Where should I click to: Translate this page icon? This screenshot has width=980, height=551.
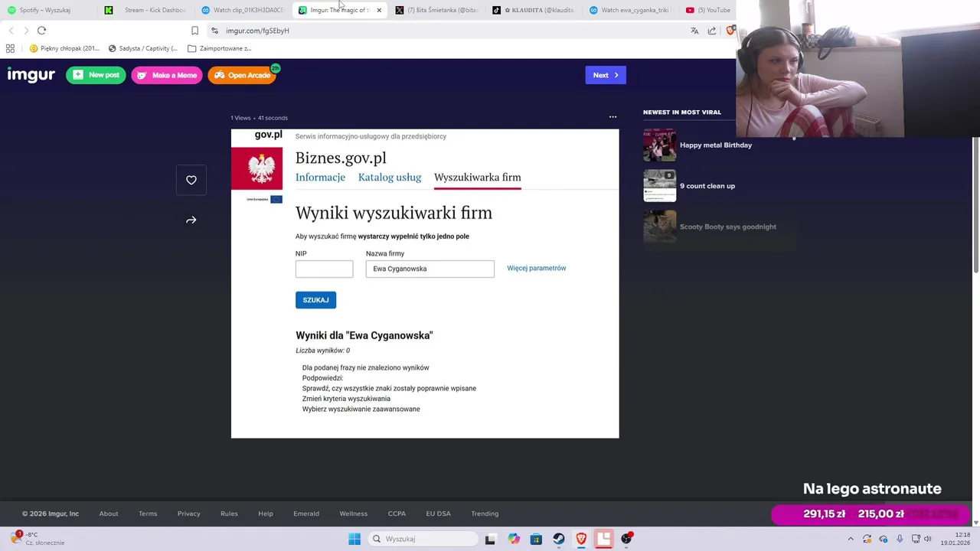coord(694,31)
